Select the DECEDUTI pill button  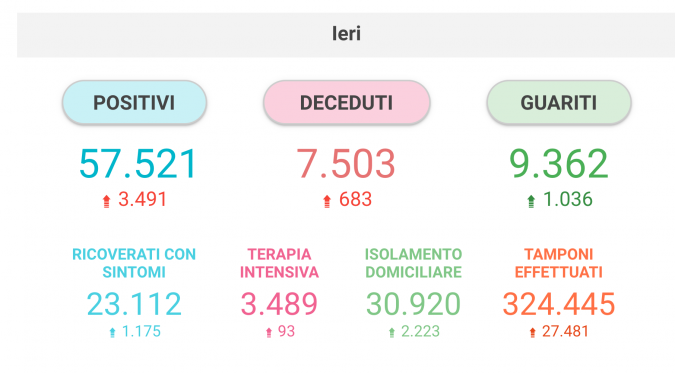click(x=347, y=103)
